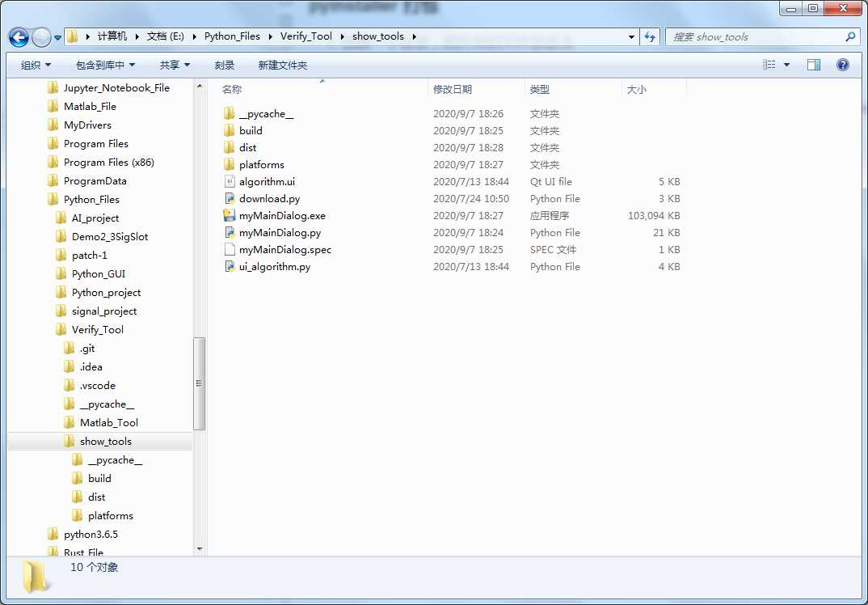Select the algorithm.ui file icon
Screen dimensions: 868x605
[230, 182]
